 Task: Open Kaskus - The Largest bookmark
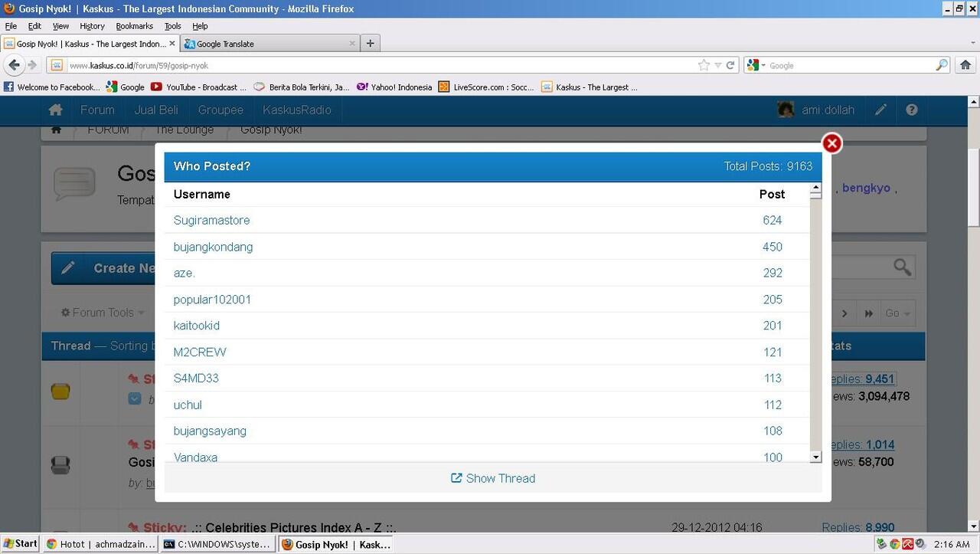[590, 87]
